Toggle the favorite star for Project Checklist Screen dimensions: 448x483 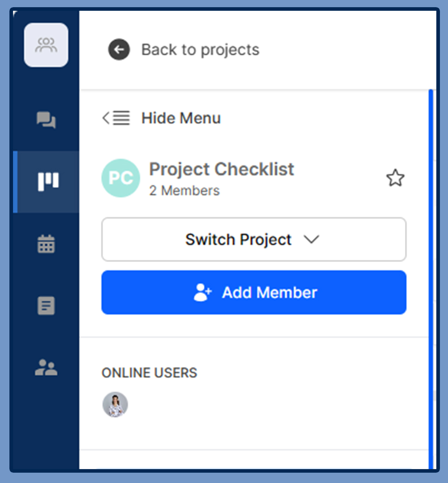click(x=395, y=178)
